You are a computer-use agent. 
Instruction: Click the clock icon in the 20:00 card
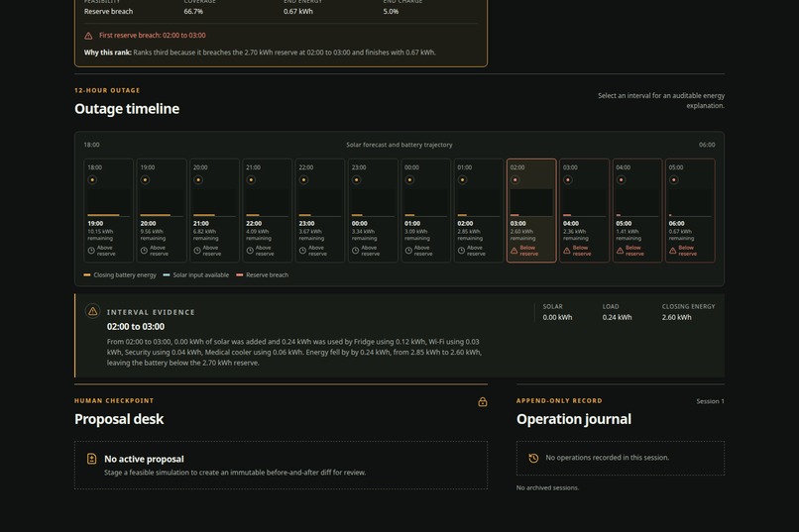[x=197, y=251]
